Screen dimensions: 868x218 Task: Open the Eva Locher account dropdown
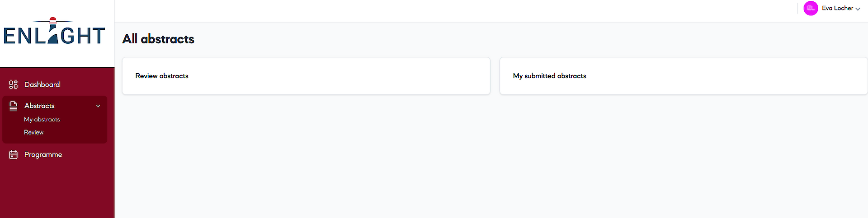[837, 8]
